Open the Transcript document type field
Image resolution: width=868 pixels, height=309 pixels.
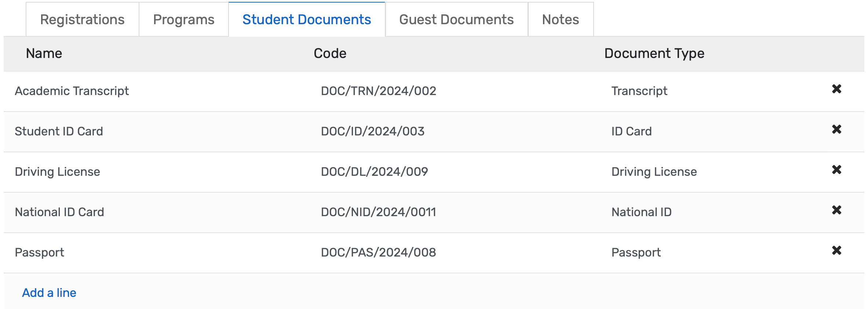(x=639, y=91)
